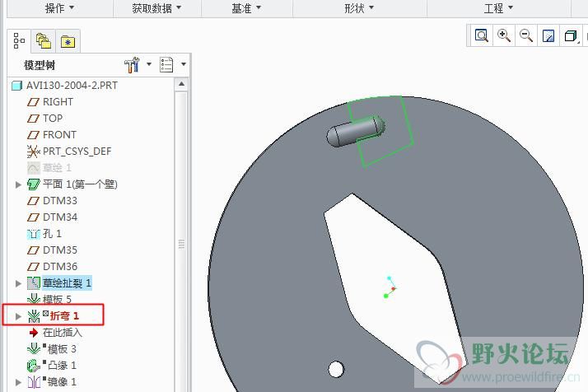Viewport: 588px width, 392px height.
Task: Click the DTM36 plane icon
Action: click(34, 267)
